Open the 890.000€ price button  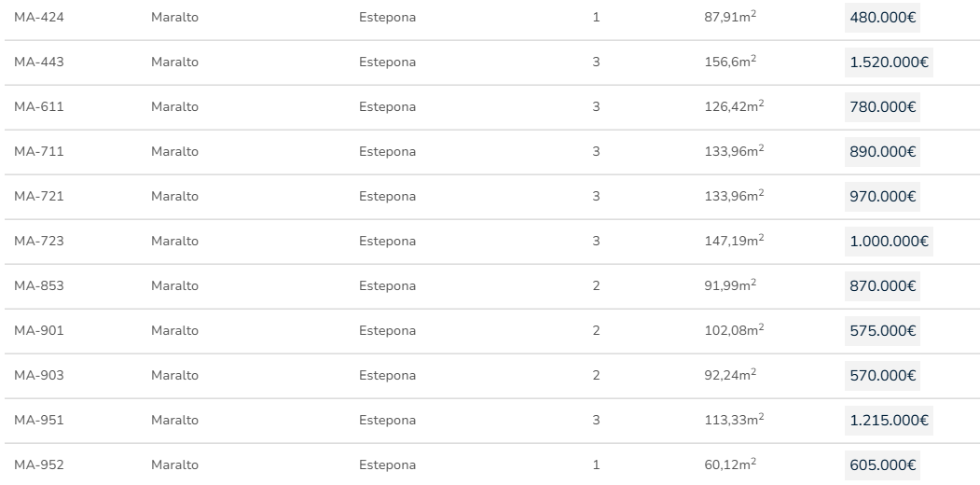[x=882, y=152]
